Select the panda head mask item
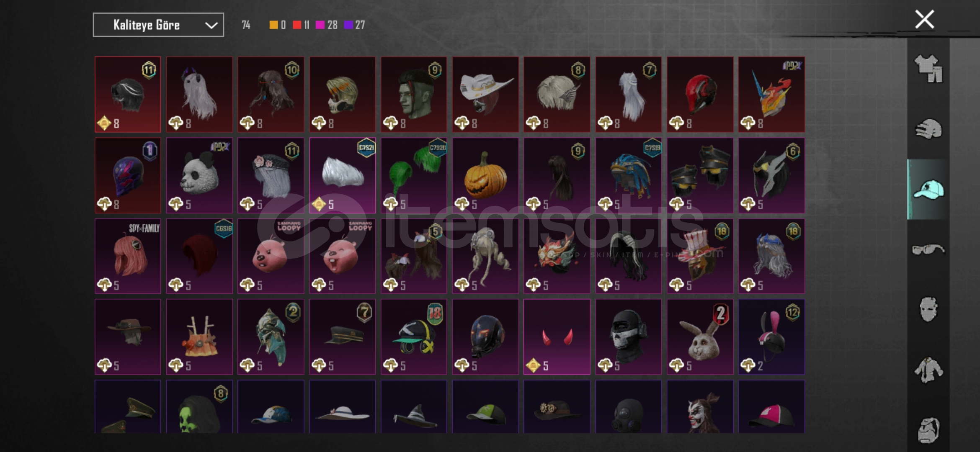This screenshot has width=980, height=452. (199, 175)
